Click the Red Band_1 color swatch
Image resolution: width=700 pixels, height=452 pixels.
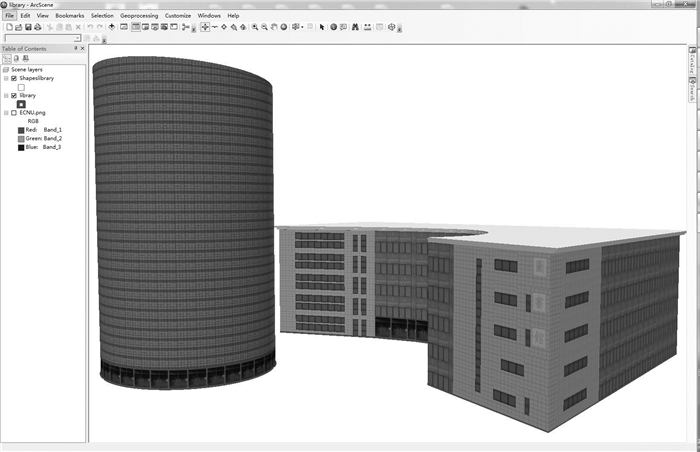coord(20,130)
